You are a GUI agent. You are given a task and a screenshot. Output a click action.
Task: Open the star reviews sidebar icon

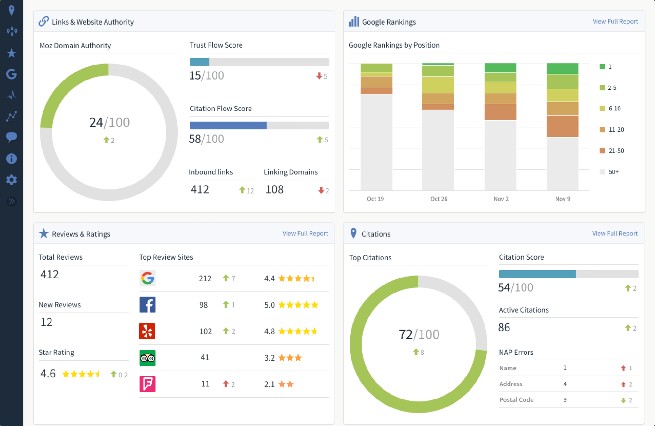pyautogui.click(x=12, y=53)
